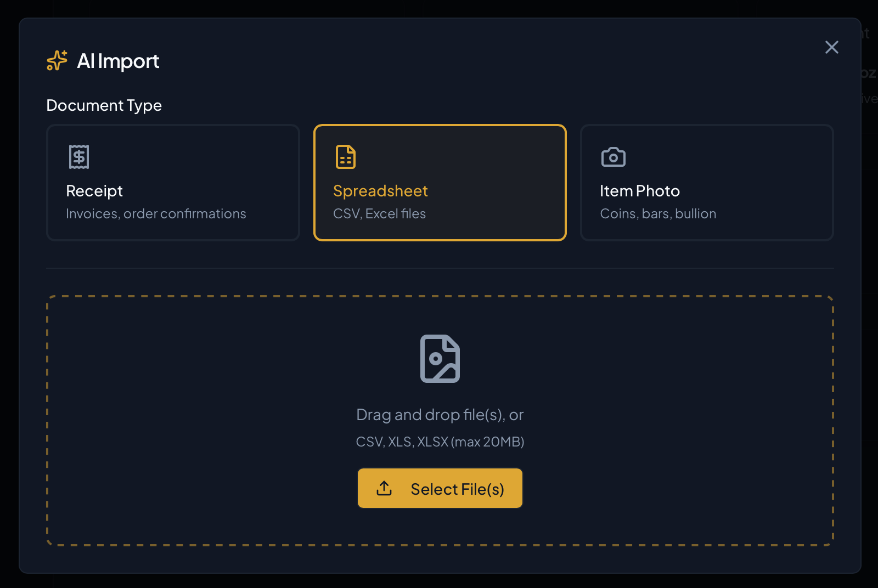Click the Invoices, order confirmations card text
The height and width of the screenshot is (588, 878).
tap(156, 214)
